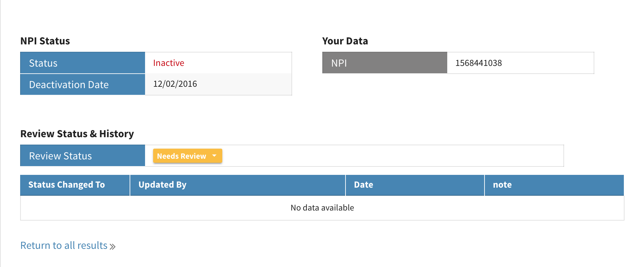This screenshot has height=267, width=644.
Task: Click the Return to all results link
Action: click(x=64, y=245)
